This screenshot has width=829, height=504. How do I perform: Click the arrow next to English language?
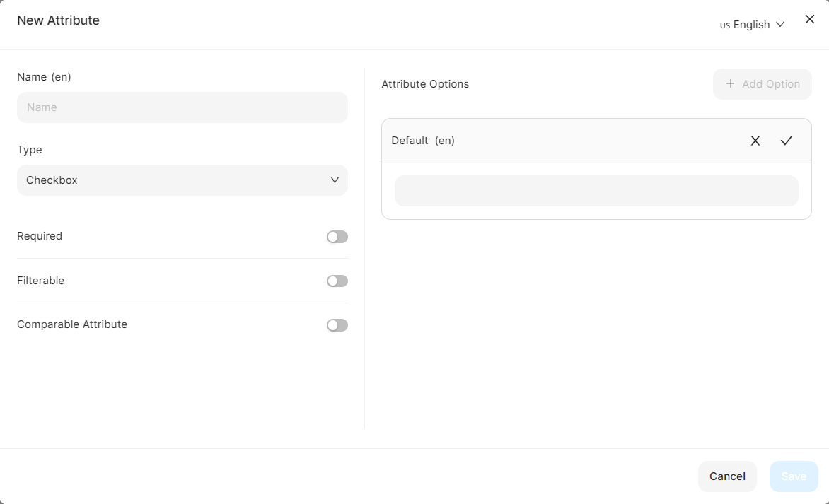pos(780,25)
